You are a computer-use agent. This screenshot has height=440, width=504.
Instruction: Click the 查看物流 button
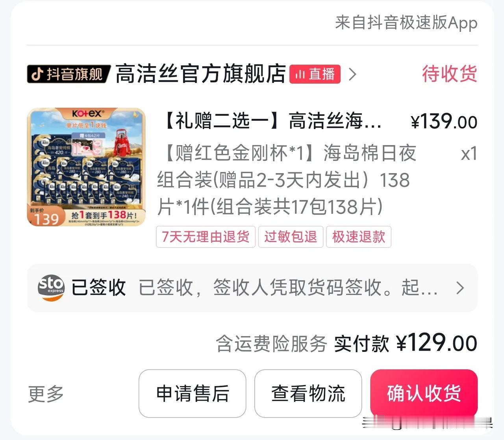click(x=308, y=394)
